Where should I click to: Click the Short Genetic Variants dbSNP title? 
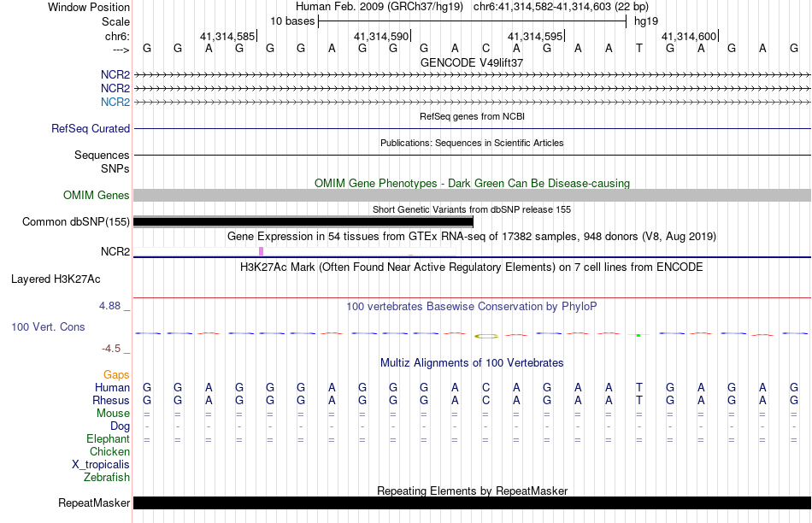click(472, 209)
